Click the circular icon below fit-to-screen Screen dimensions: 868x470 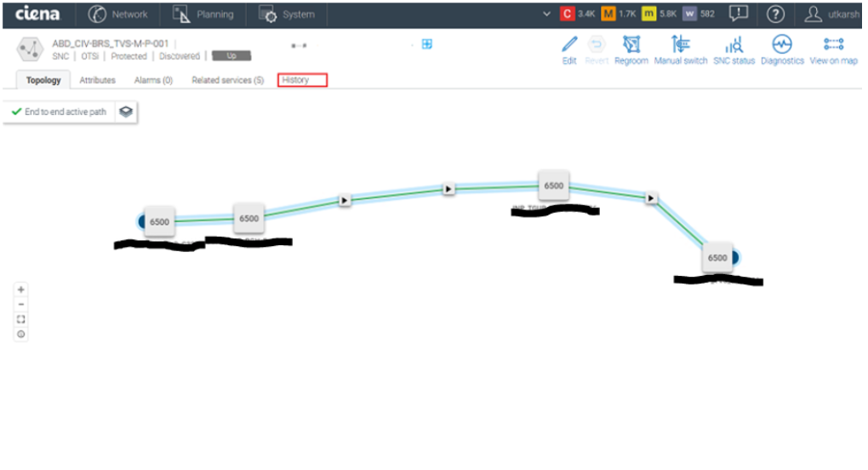tap(21, 335)
